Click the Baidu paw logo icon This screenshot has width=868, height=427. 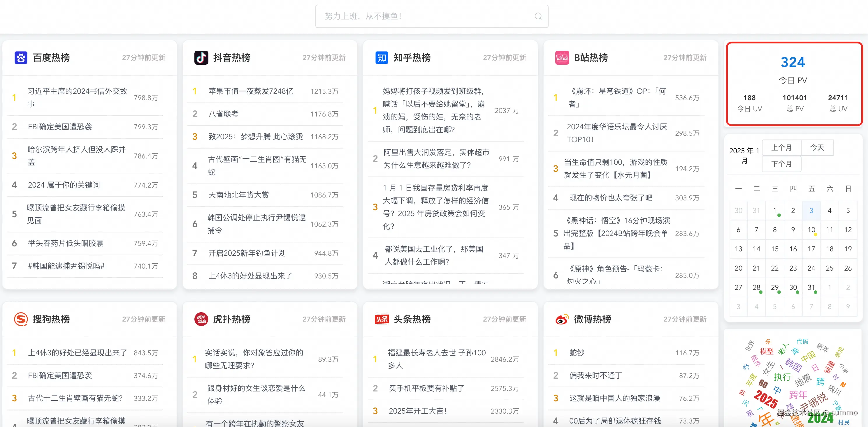click(x=21, y=58)
